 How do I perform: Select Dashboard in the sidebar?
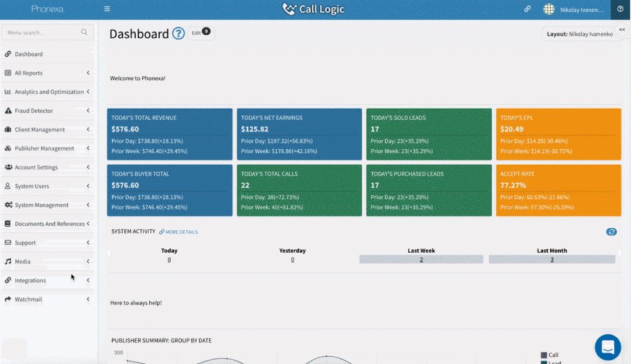point(28,54)
